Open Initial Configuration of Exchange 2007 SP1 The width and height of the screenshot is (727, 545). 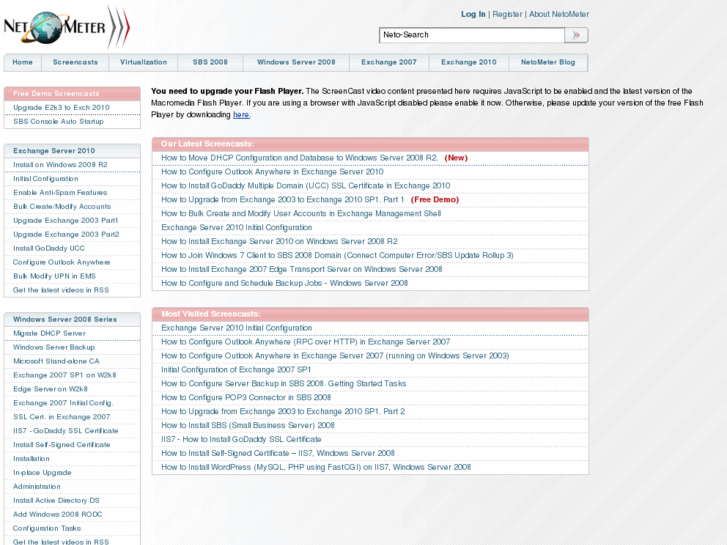coord(236,370)
